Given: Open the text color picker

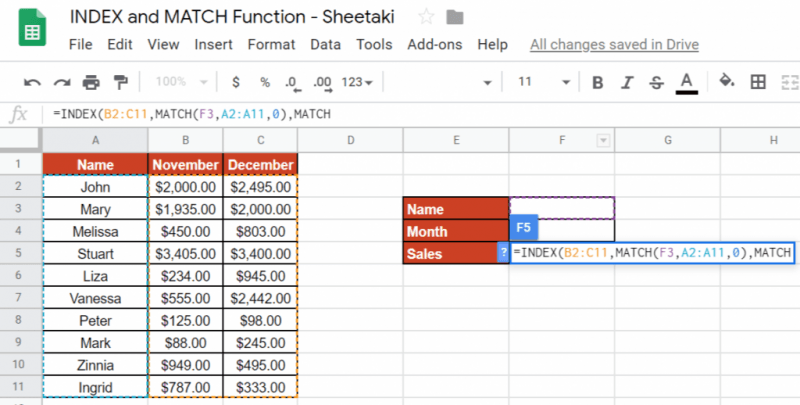Looking at the screenshot, I should (686, 82).
